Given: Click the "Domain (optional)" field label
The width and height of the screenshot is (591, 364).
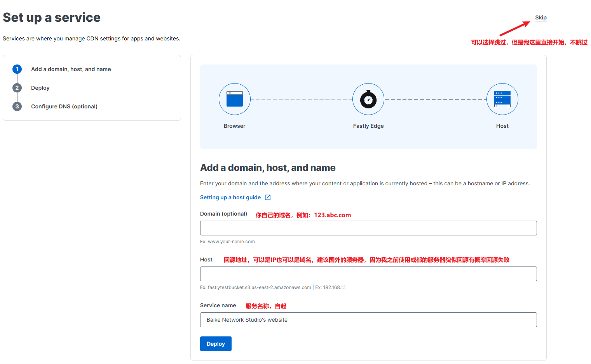Looking at the screenshot, I should [223, 214].
